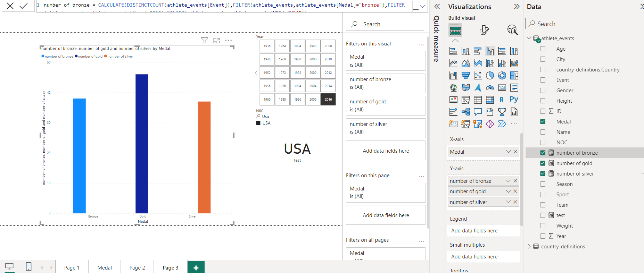Select the donut chart visualization
Viewport: 644px width, 273px height.
(502, 75)
